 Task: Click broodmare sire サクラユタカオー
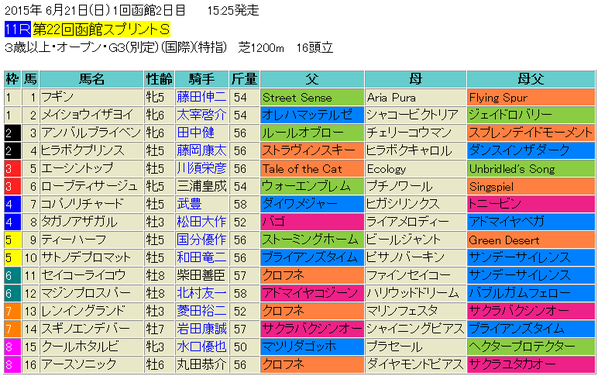click(531, 365)
